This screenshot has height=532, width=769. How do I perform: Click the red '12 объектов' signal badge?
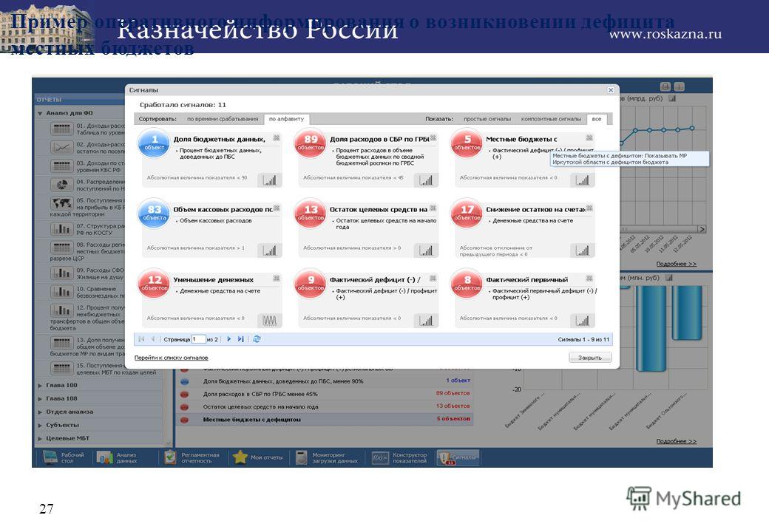pos(154,283)
